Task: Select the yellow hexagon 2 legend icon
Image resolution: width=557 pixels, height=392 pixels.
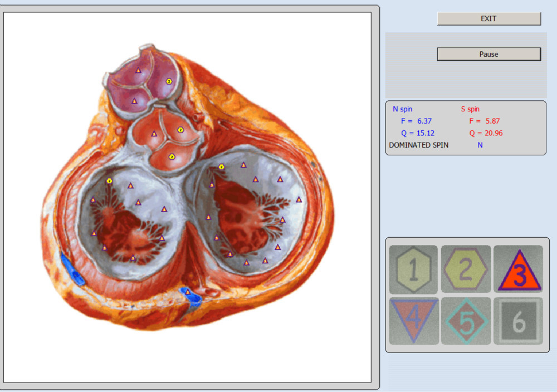Action: [x=466, y=269]
